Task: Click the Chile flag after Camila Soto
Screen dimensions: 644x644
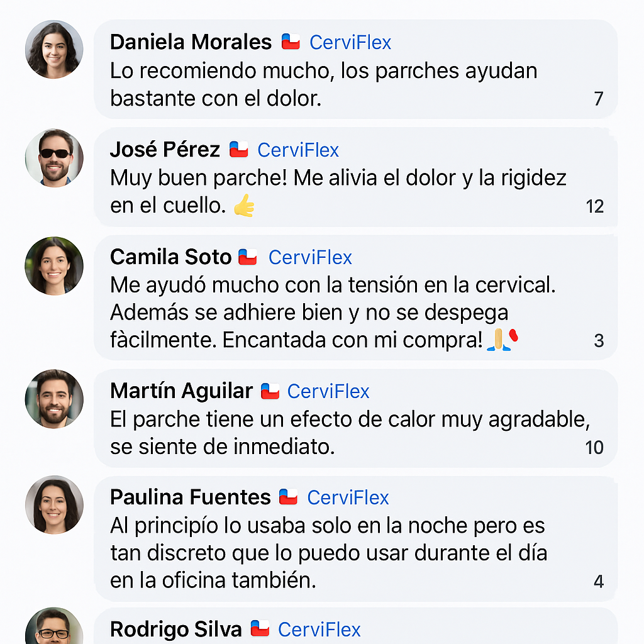Action: point(248,257)
